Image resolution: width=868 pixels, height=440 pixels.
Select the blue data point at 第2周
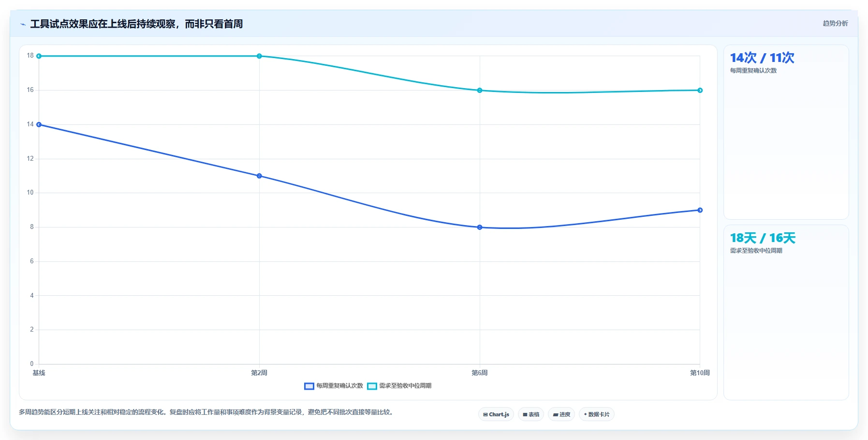click(x=259, y=176)
